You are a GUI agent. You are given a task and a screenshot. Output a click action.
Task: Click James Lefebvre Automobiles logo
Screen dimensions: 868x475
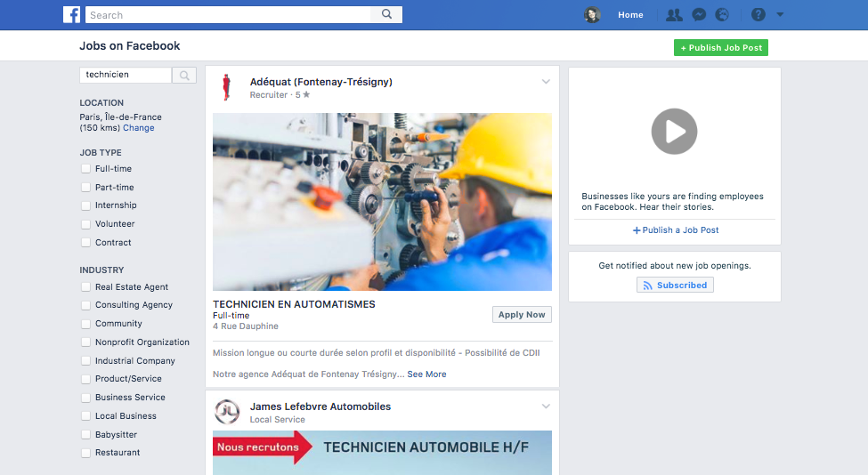tap(227, 412)
